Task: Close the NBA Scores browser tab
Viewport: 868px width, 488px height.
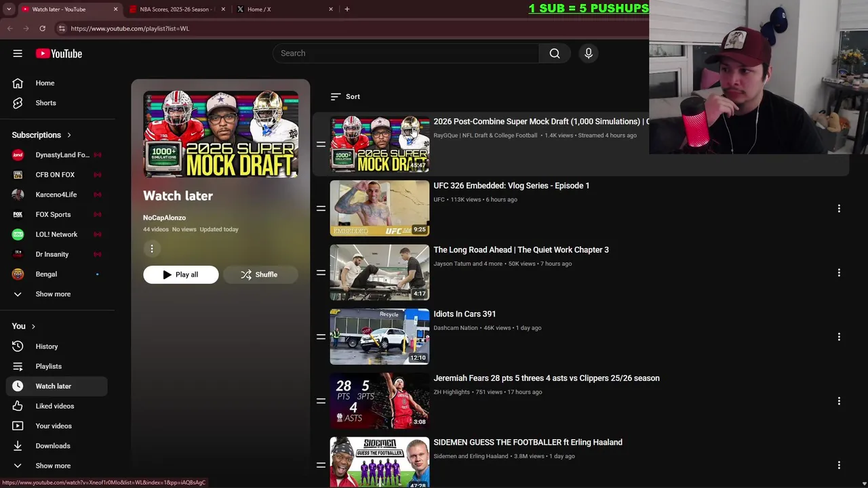Action: pos(223,9)
